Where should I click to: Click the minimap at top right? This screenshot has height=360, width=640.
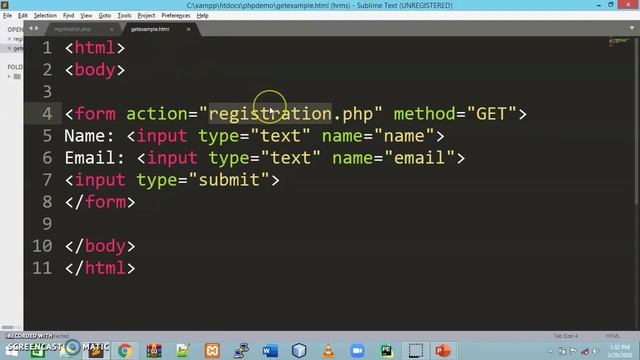click(619, 41)
